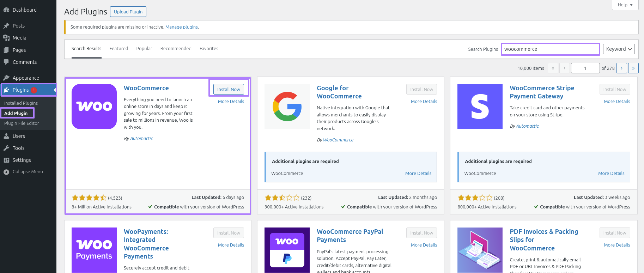644x273 pixels.
Task: Open Plugin File Editor submenu item
Action: (22, 123)
